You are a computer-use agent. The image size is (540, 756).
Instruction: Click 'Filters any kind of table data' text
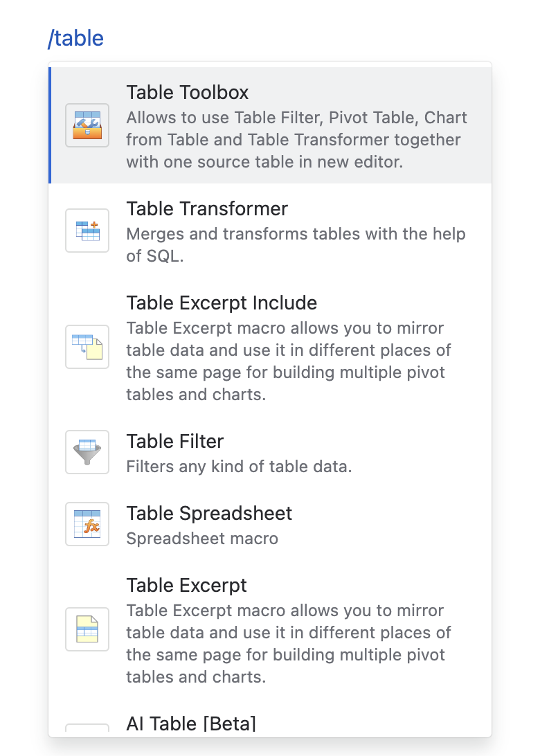click(239, 467)
